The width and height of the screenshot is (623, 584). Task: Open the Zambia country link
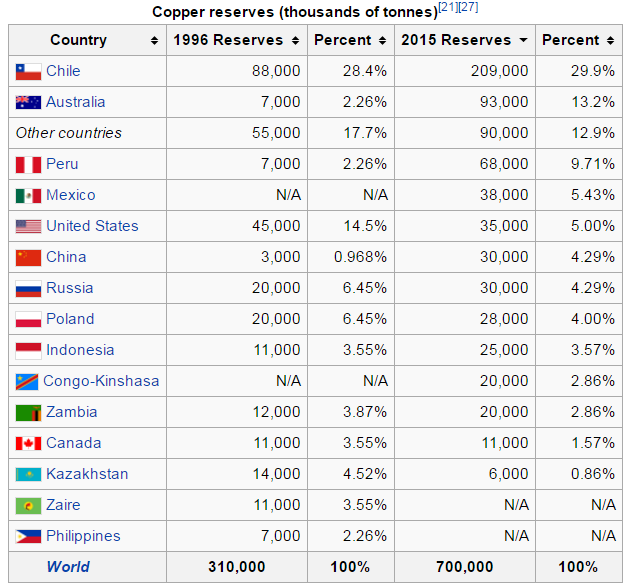pos(72,412)
